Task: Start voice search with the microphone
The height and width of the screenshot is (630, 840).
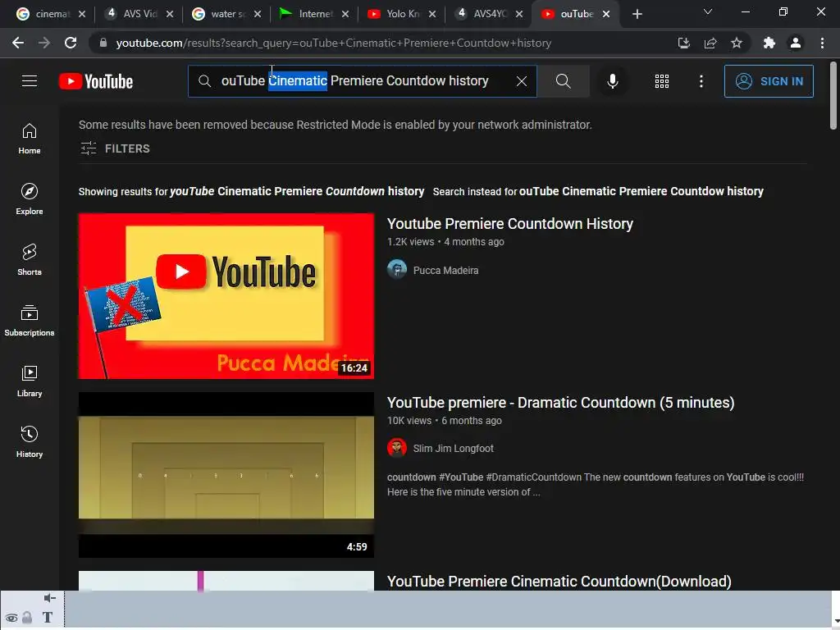Action: click(612, 81)
